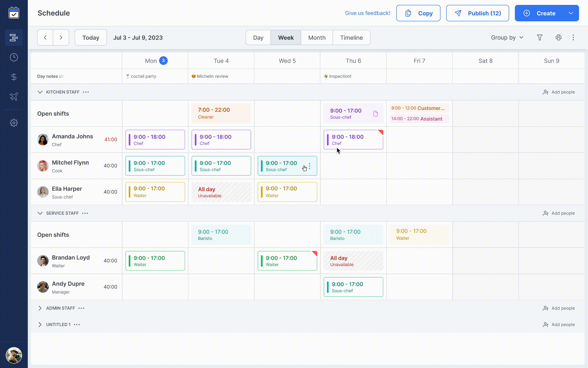This screenshot has width=588, height=368.
Task: Select the Timeline view tab
Action: (x=351, y=37)
